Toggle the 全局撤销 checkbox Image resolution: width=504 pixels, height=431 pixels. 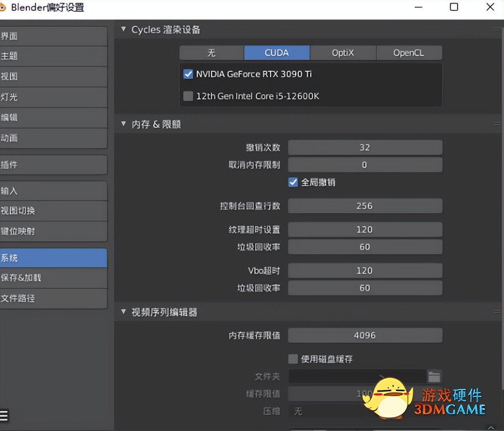293,182
